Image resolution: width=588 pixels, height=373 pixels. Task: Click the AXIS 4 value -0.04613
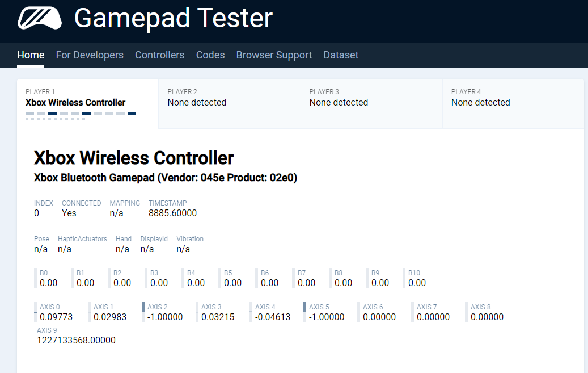[x=273, y=317]
